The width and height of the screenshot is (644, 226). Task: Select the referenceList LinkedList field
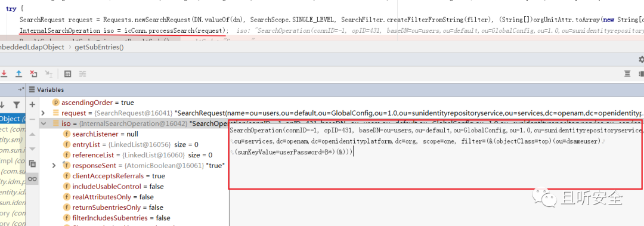pos(138,155)
